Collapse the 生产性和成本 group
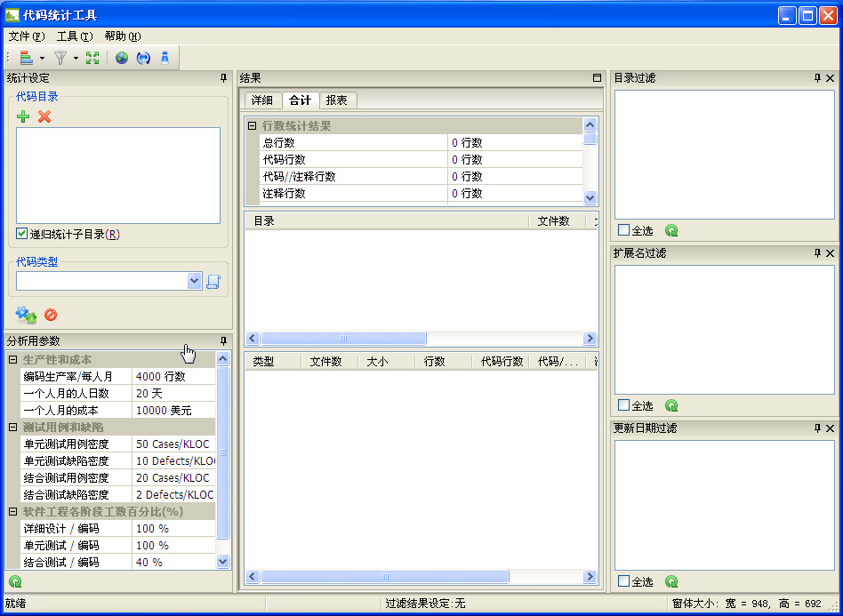This screenshot has height=616, width=843. click(x=13, y=360)
